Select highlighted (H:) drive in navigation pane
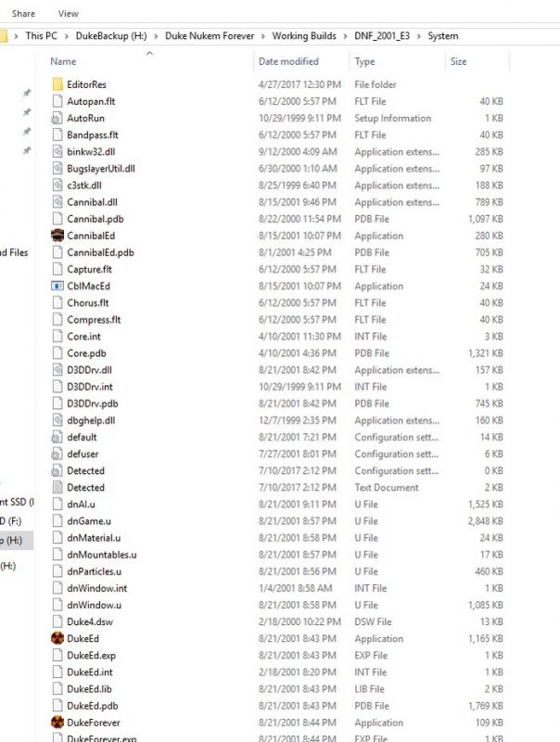Screen dimensions: 560x742 pos(17,541)
